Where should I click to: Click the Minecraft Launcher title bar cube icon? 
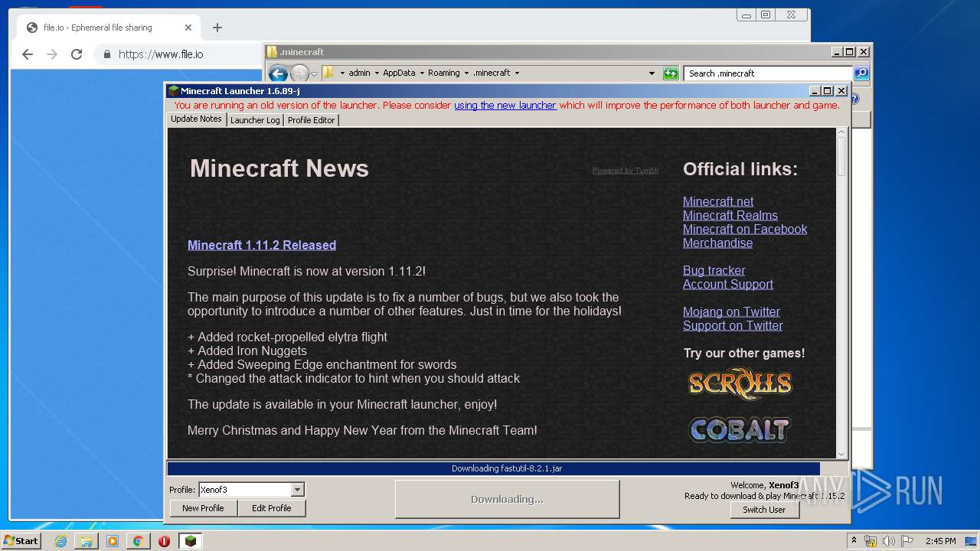[173, 90]
